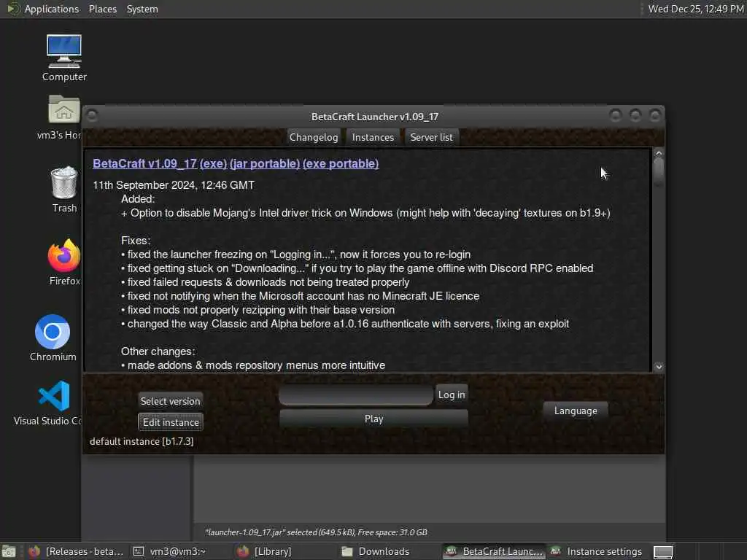747x560 pixels.
Task: Click the Play button
Action: pyautogui.click(x=373, y=418)
